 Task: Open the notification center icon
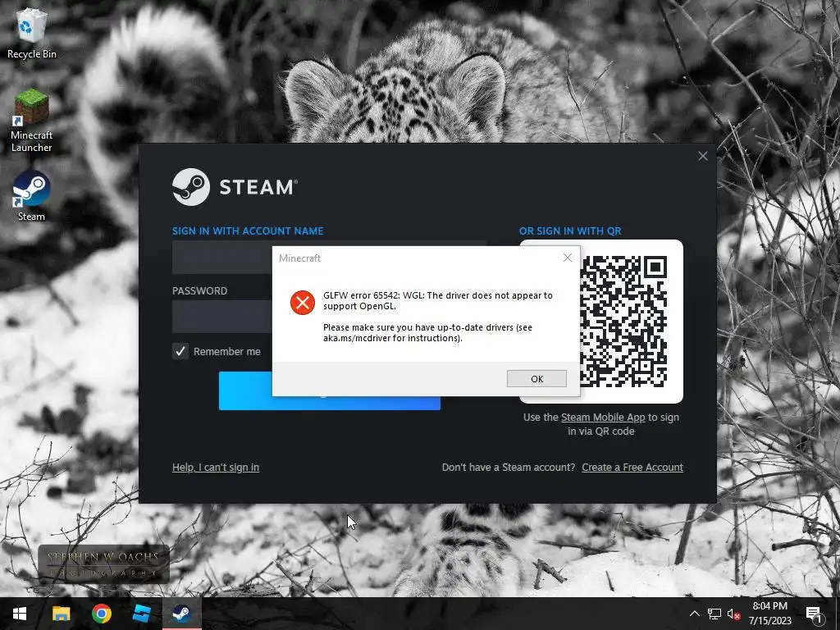click(814, 614)
